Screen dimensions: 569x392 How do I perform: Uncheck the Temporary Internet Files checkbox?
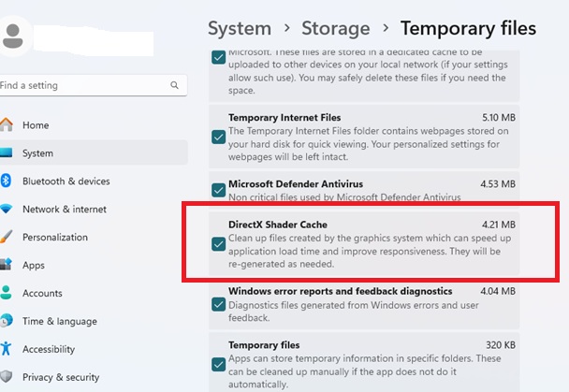click(x=218, y=135)
